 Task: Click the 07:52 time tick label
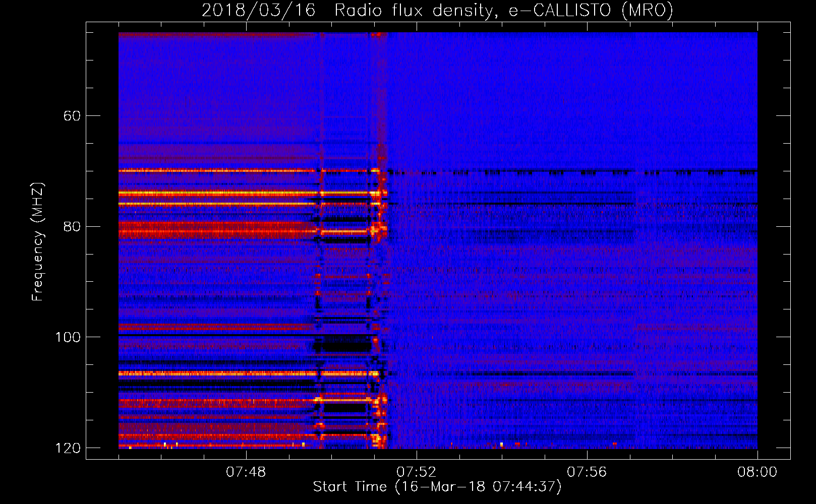[417, 472]
